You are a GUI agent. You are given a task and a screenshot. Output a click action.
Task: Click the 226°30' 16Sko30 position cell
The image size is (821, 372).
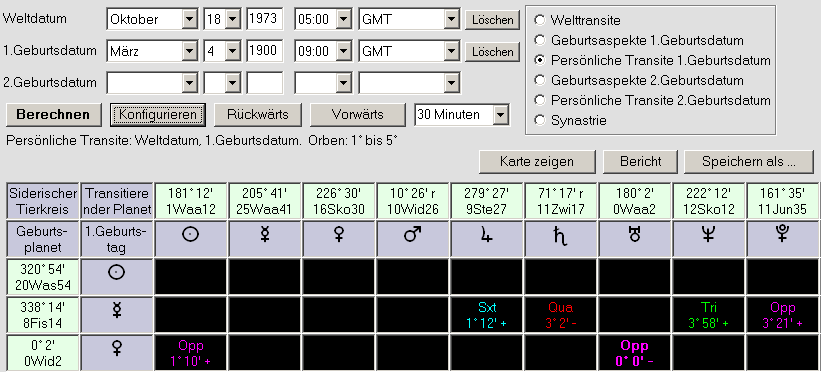(339, 201)
